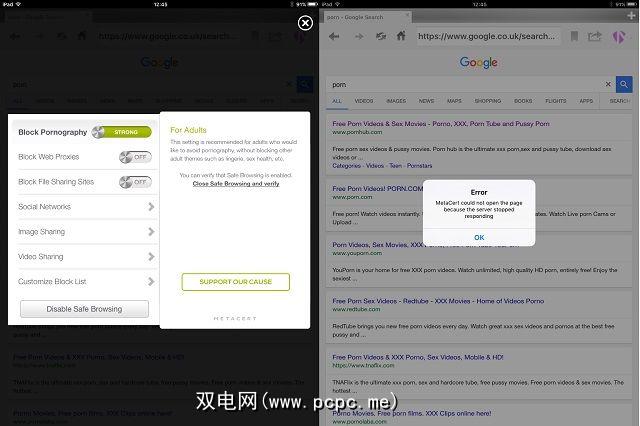This screenshot has height=426, width=640.
Task: Dismiss error dialog with OK
Action: 479,237
